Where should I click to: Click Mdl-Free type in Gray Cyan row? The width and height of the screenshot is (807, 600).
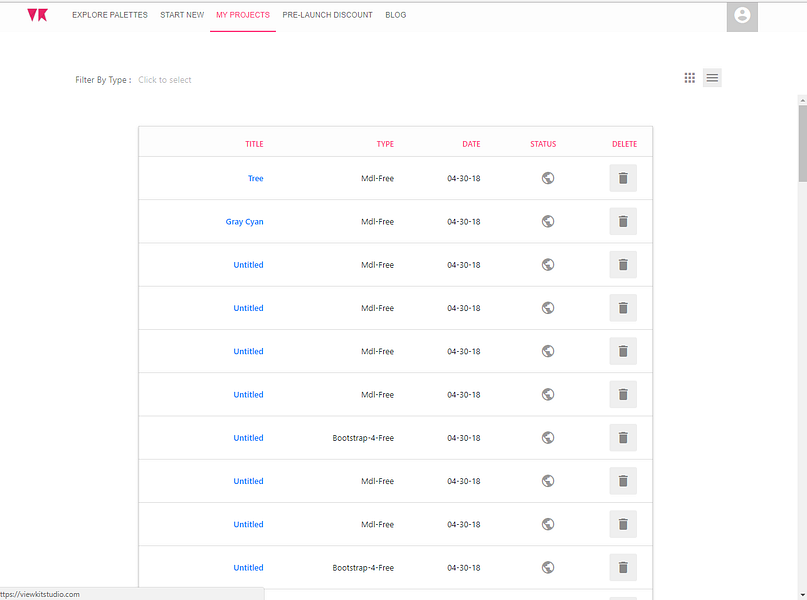coord(378,222)
